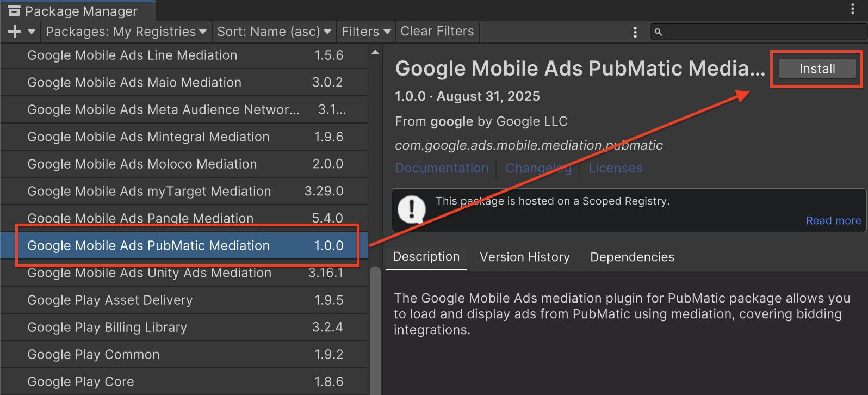This screenshot has width=868, height=395.
Task: Switch to the Dependencies tab
Action: coord(632,257)
